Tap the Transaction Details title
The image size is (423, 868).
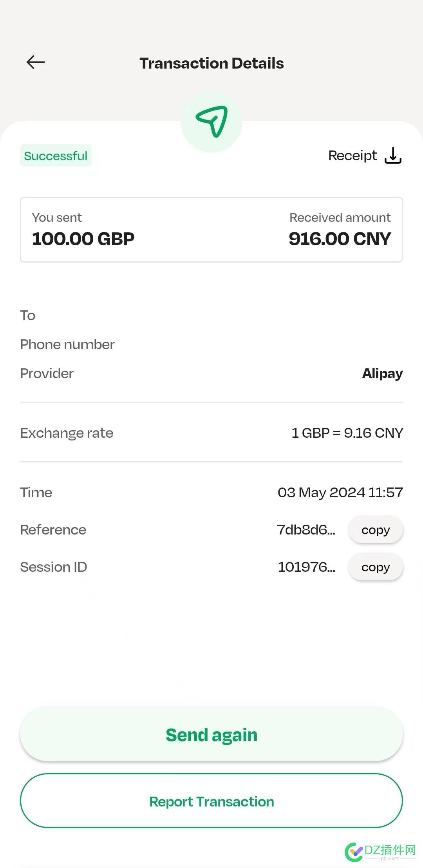211,63
